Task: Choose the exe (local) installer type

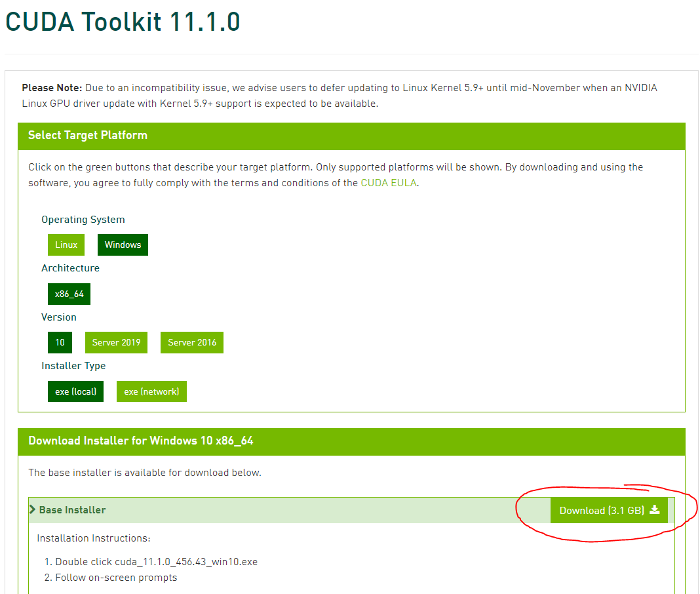Action: 76,391
